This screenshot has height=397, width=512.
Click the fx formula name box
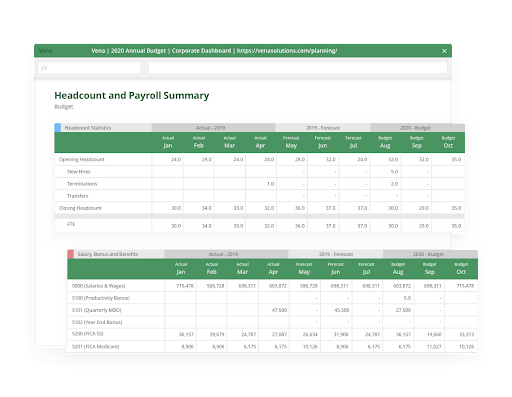point(89,68)
